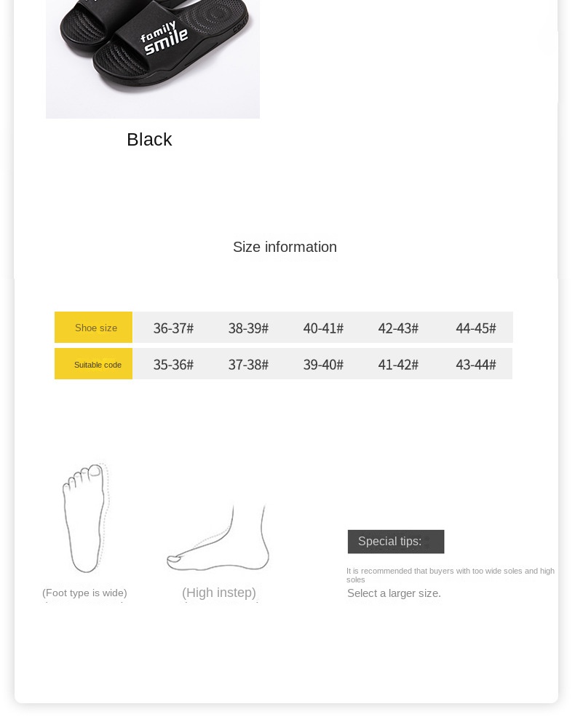This screenshot has width=575, height=728.
Task: Select shoe size 38-39#
Action: click(x=248, y=328)
